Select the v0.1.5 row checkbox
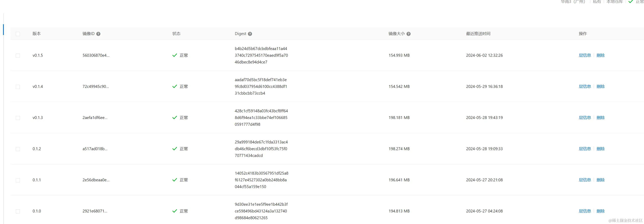Viewport: 644px width, 224px height. (x=18, y=56)
